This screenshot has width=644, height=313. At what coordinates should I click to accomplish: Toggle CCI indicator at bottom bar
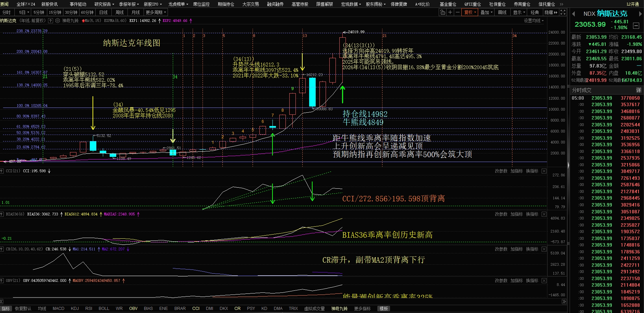pos(196,309)
